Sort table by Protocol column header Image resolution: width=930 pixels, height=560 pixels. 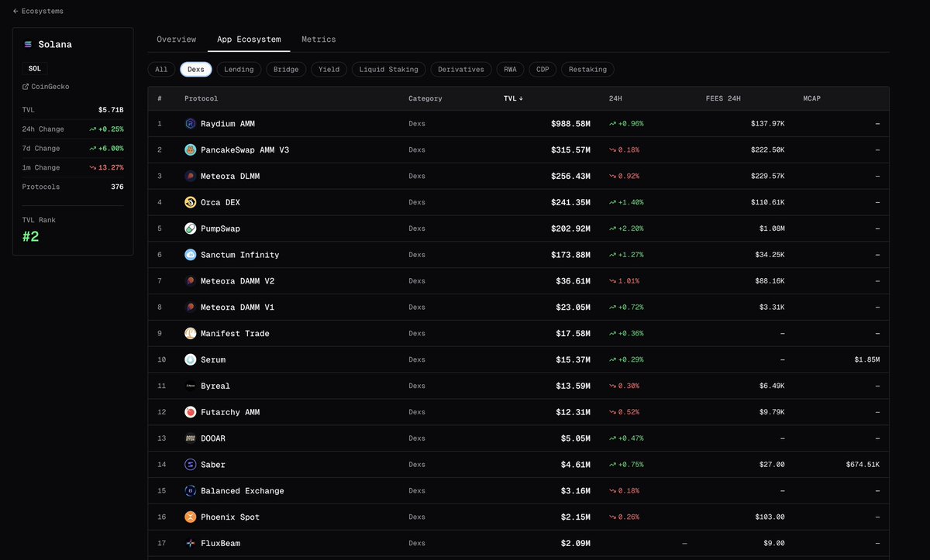point(201,98)
